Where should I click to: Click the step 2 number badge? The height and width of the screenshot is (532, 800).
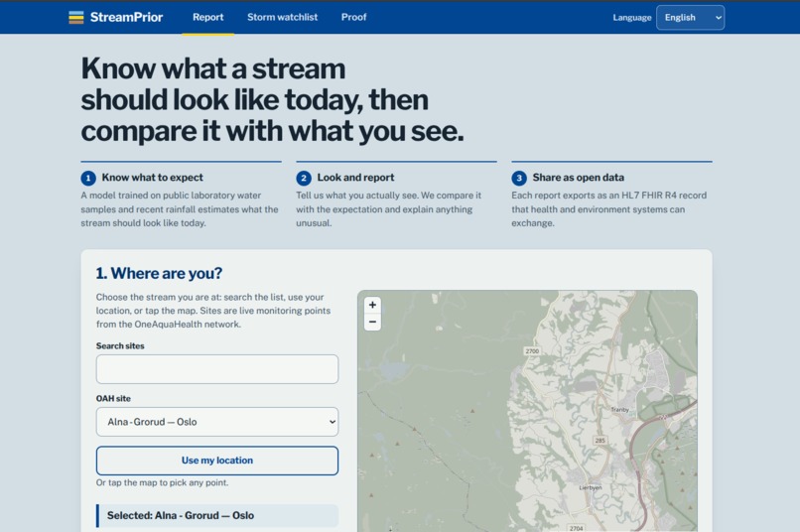[304, 178]
